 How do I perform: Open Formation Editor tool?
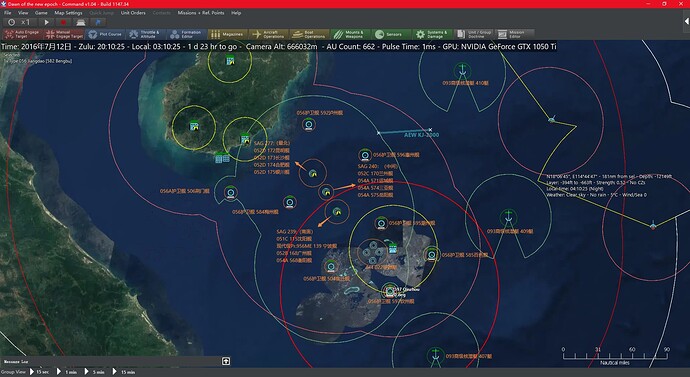[x=186, y=34]
